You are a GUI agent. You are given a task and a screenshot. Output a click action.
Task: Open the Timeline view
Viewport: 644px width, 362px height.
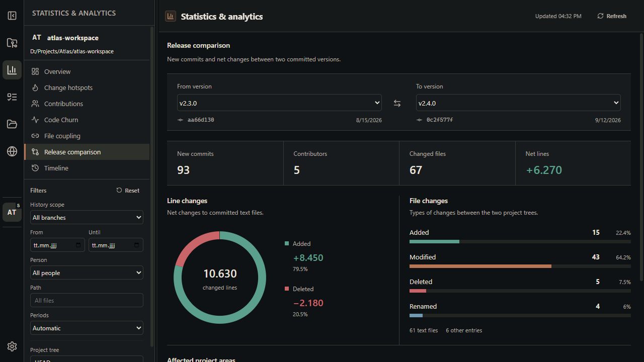tap(87, 168)
